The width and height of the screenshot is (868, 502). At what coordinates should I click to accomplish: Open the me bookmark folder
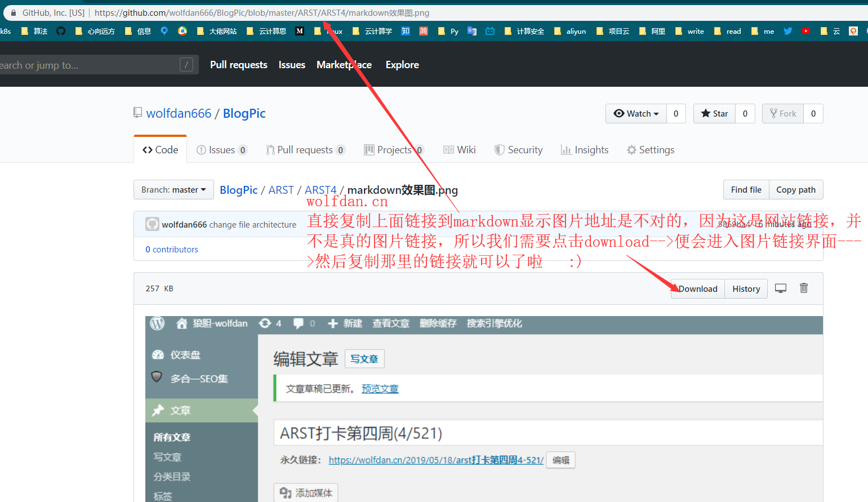coord(763,31)
